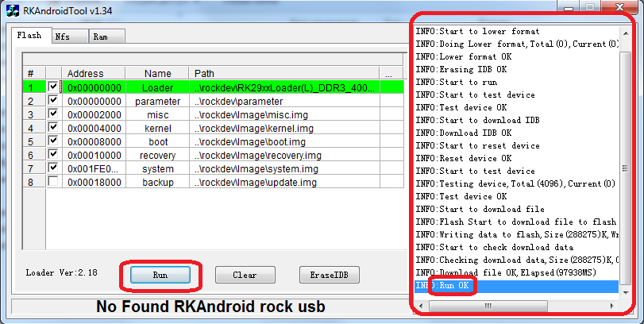Click the backup name cell
This screenshot has width=644, height=324.
click(157, 182)
